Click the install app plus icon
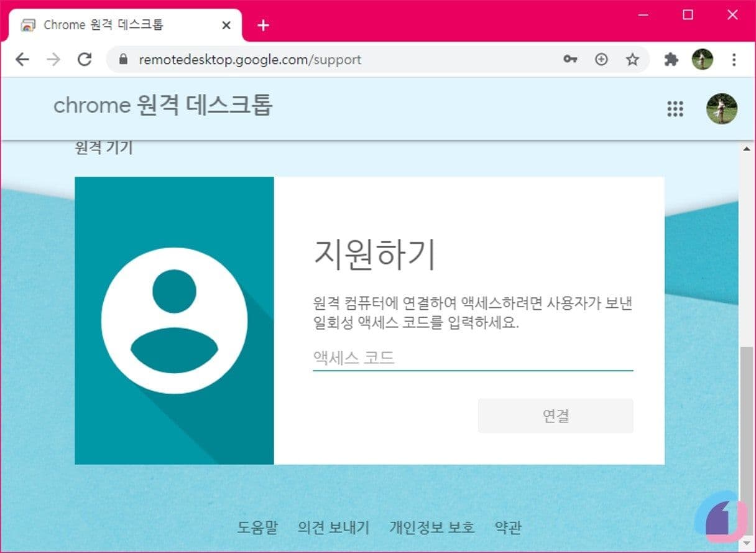The image size is (756, 553). tap(601, 60)
